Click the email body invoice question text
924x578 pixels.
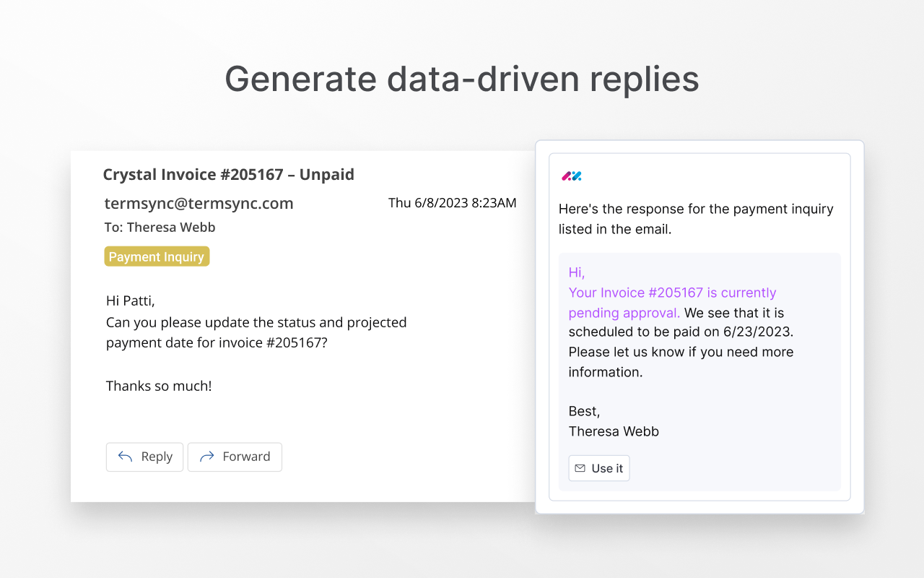click(256, 332)
